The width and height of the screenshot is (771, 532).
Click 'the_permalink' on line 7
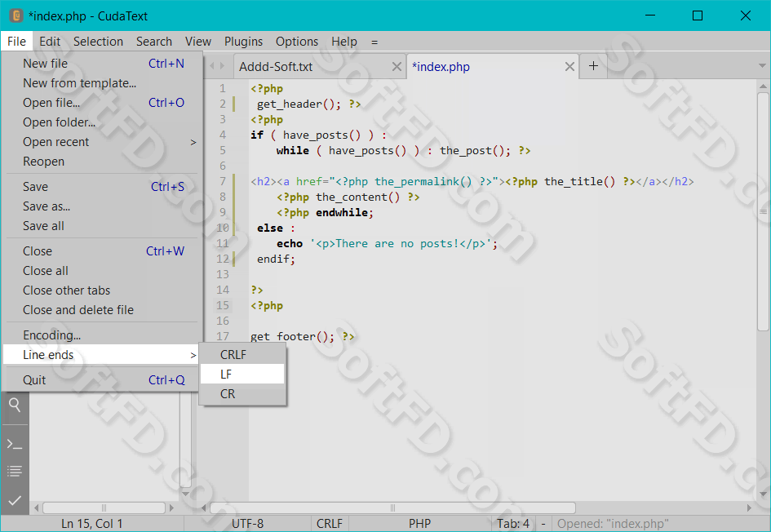417,181
